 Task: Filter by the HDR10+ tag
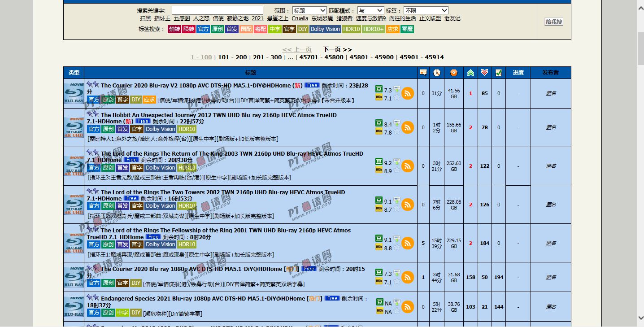point(373,29)
